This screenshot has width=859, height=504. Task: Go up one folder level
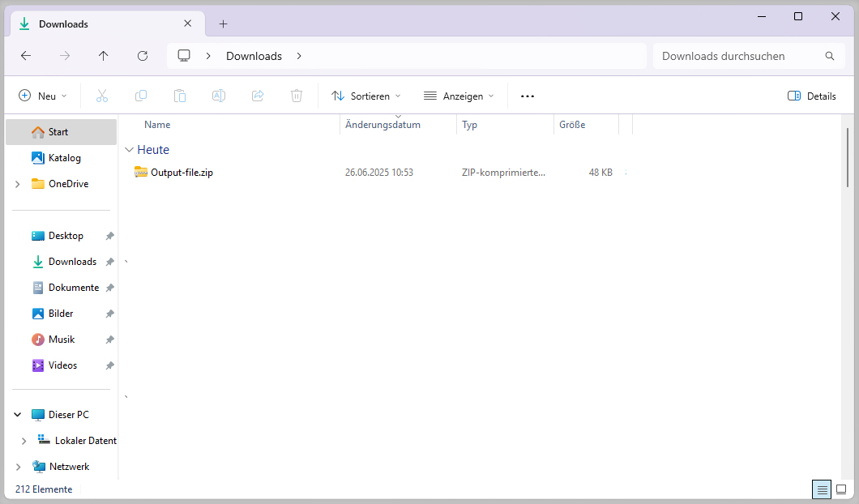click(x=103, y=56)
